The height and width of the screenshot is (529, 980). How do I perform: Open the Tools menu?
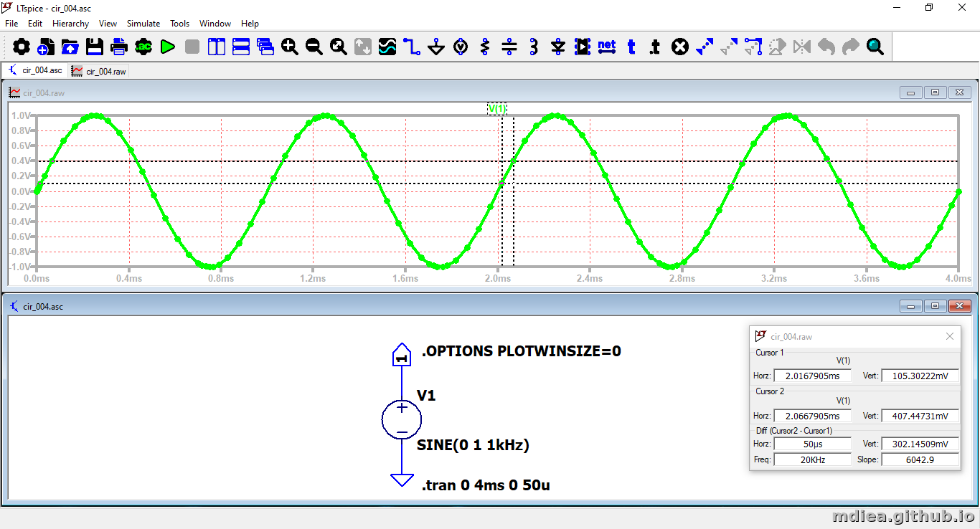179,24
